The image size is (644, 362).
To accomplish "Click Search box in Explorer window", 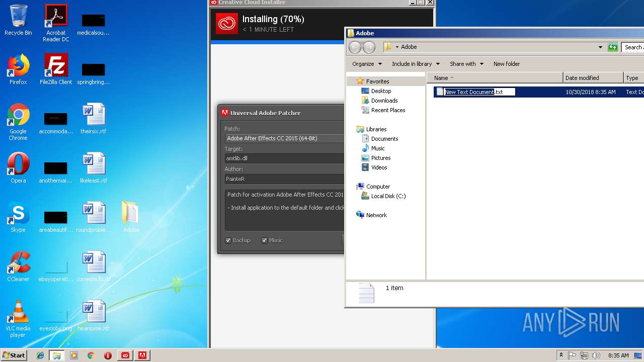I will click(633, 47).
